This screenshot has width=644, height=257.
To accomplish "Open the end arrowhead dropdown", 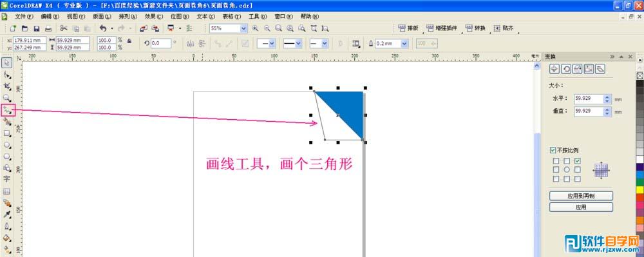I will coord(325,43).
